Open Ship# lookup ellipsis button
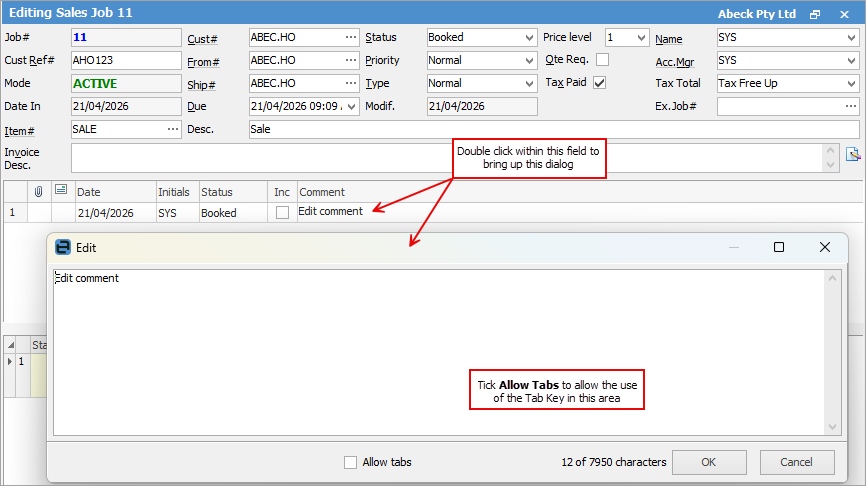Viewport: 866px width, 486px height. pos(351,83)
